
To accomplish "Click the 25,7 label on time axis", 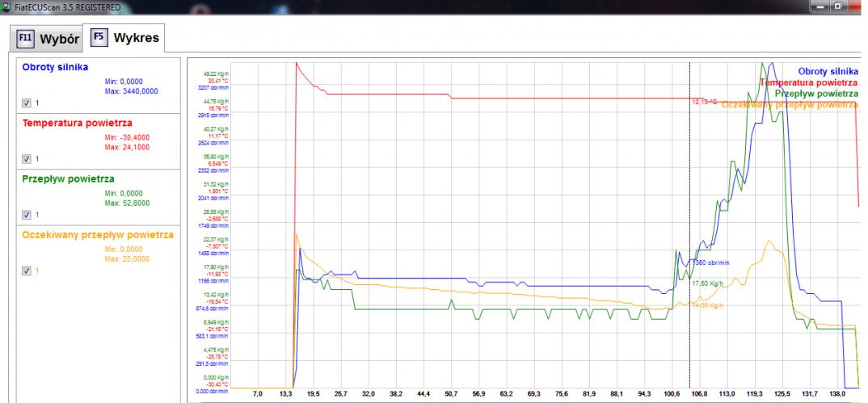I will click(341, 394).
